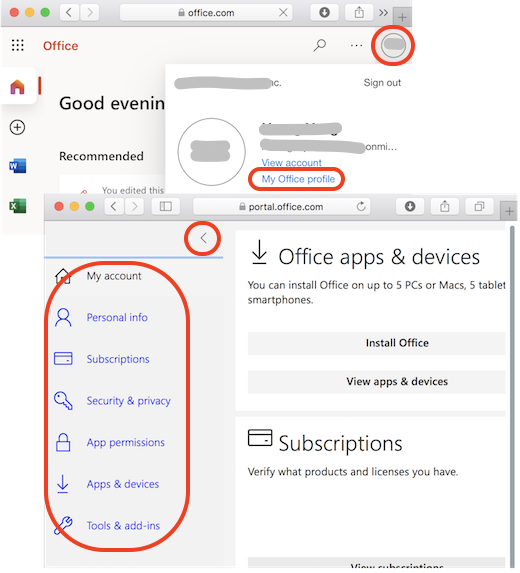
Task: Click the Apps & devices download icon
Action: click(x=63, y=484)
